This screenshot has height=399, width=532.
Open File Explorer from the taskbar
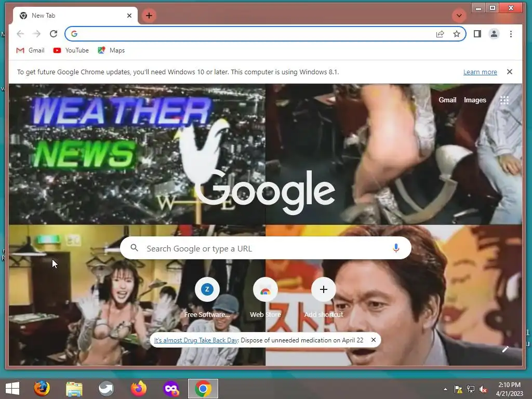click(74, 389)
